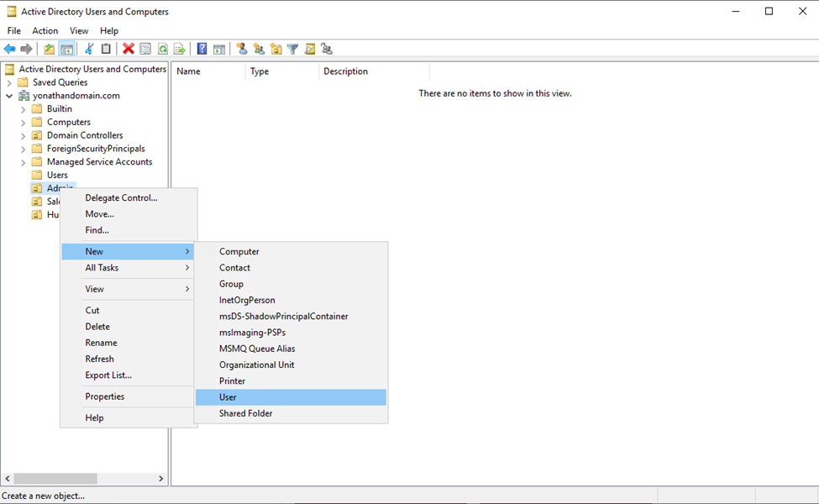819x504 pixels.
Task: Click the root Active Directory tree icon
Action: [10, 69]
